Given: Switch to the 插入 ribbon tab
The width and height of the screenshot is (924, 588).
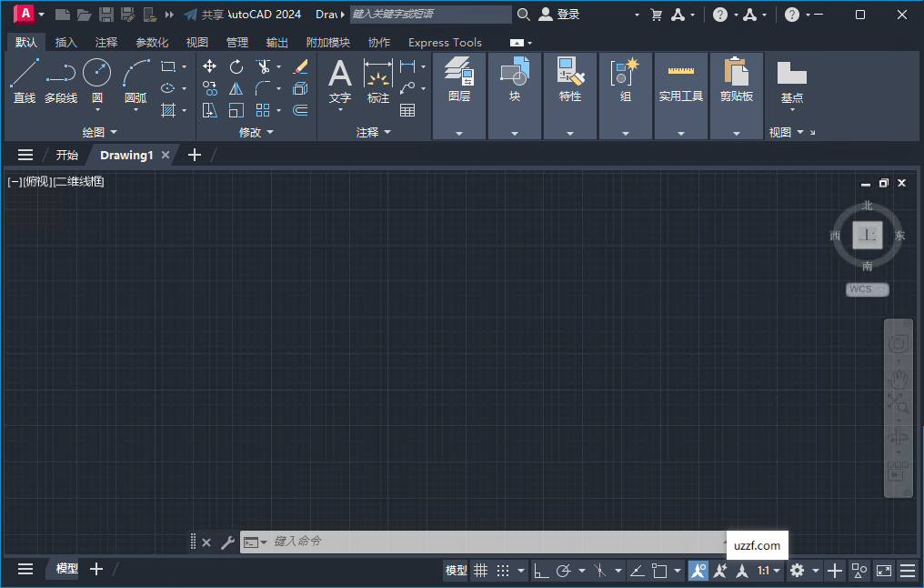Looking at the screenshot, I should click(64, 42).
